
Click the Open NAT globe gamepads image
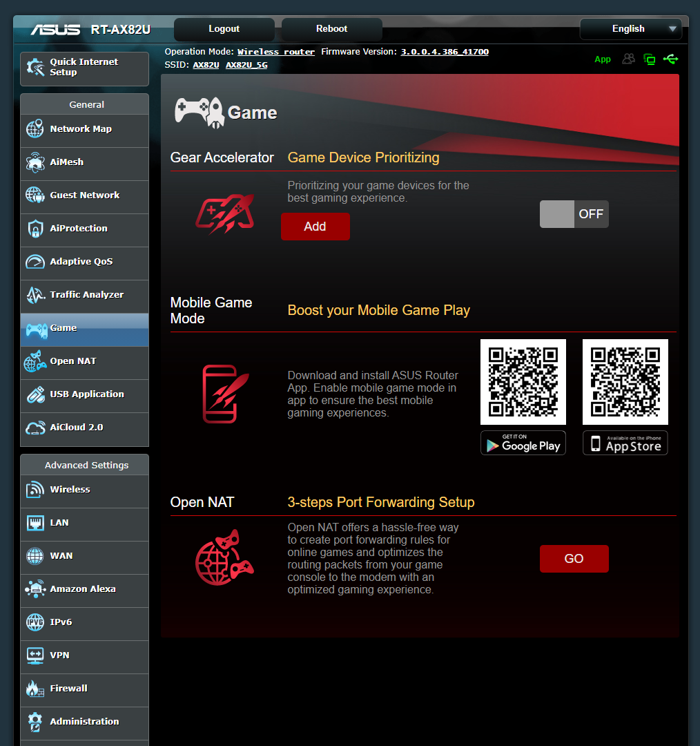224,557
